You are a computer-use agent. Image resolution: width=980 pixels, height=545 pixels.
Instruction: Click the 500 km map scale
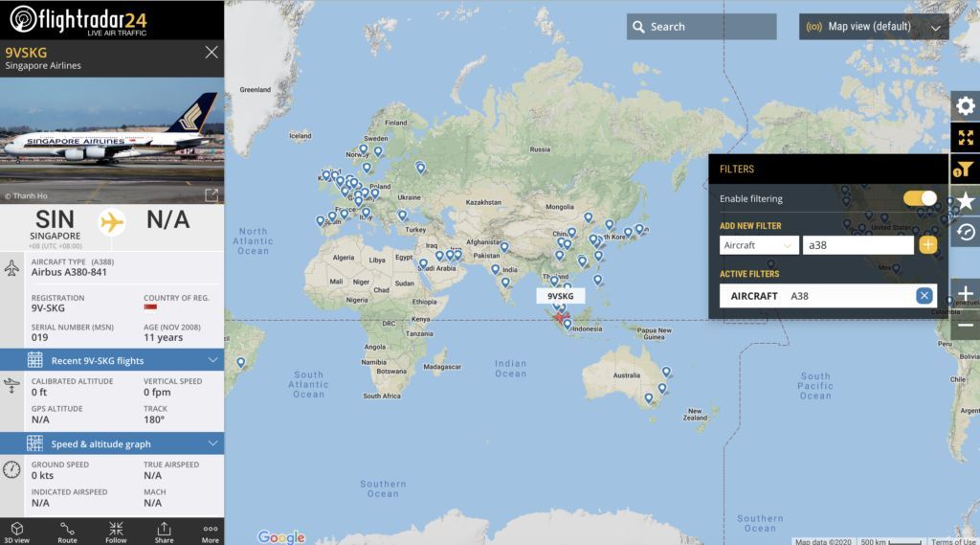pos(891,541)
